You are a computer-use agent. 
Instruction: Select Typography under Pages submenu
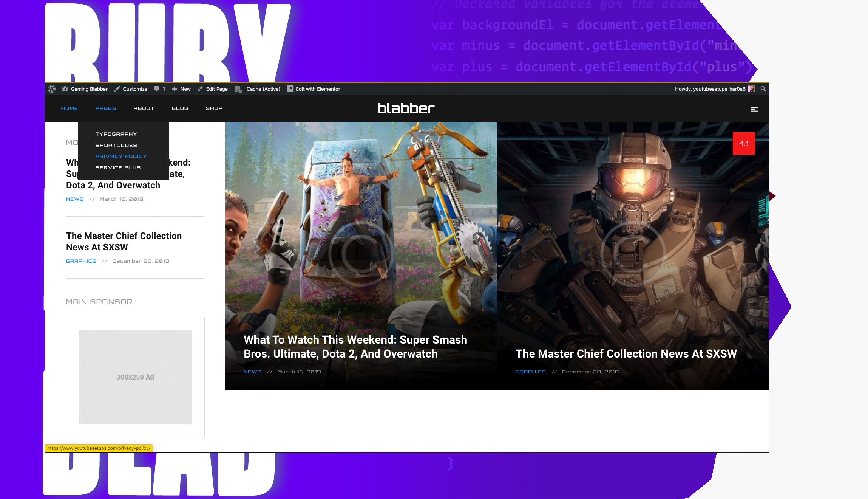[116, 134]
